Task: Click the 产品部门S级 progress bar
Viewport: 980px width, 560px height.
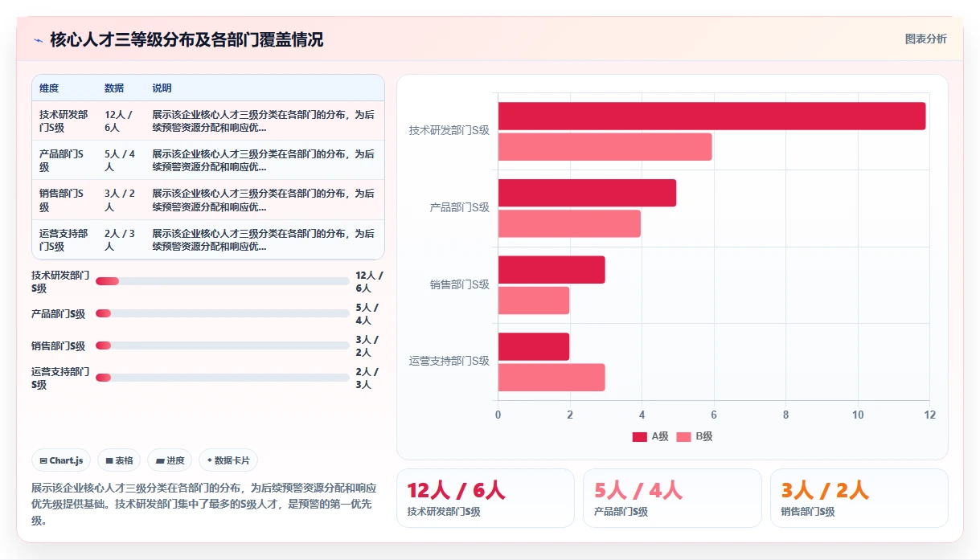Action: (223, 313)
